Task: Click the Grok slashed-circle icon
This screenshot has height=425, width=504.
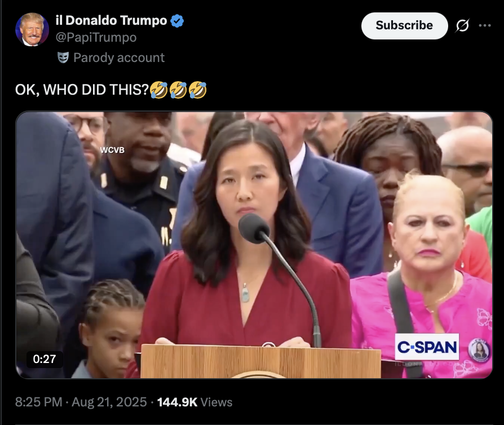Action: click(462, 25)
